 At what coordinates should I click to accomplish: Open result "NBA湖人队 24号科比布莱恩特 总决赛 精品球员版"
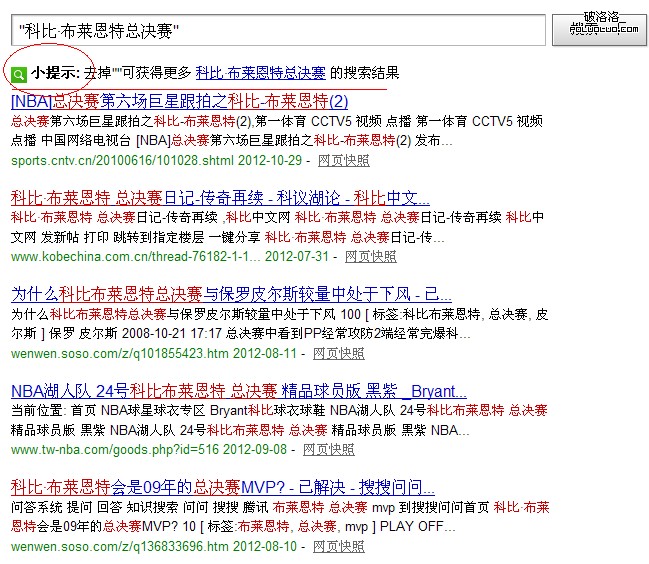[x=238, y=391]
